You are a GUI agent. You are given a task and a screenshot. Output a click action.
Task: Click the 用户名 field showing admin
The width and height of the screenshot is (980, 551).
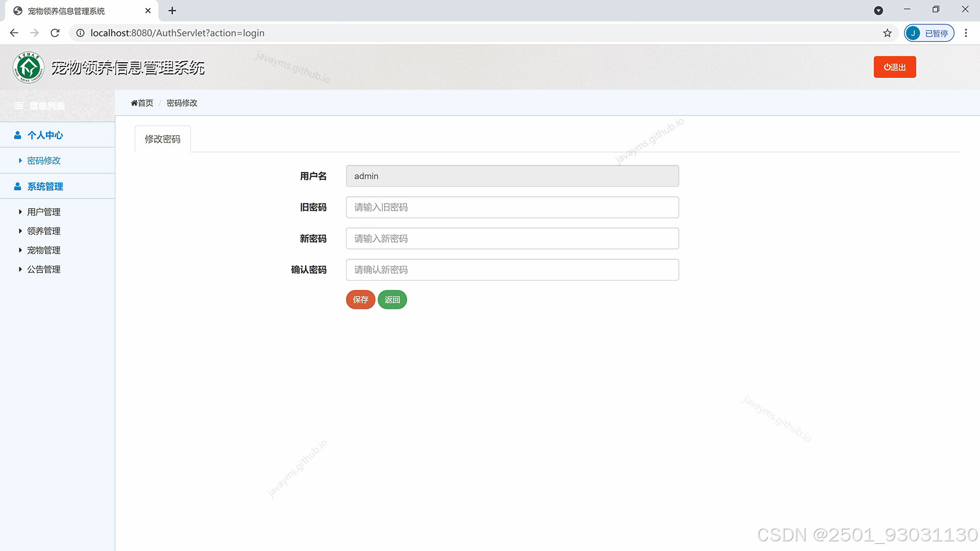[x=512, y=176]
